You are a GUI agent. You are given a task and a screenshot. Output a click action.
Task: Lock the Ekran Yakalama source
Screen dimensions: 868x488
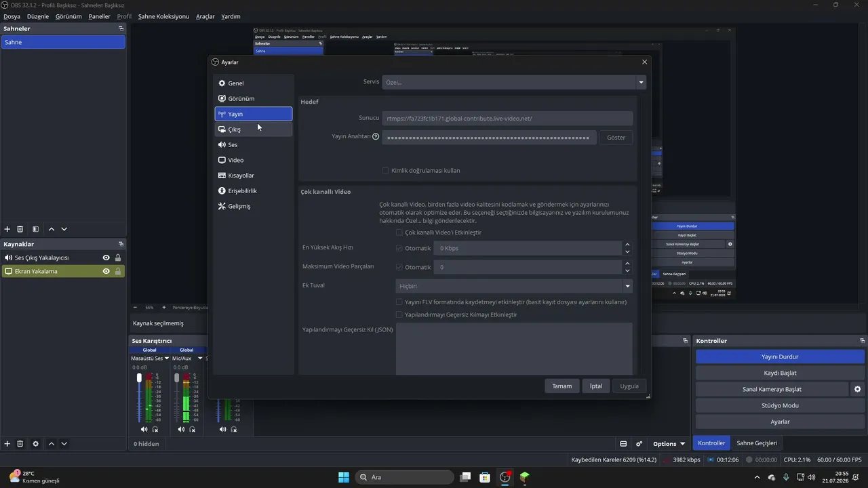point(118,271)
